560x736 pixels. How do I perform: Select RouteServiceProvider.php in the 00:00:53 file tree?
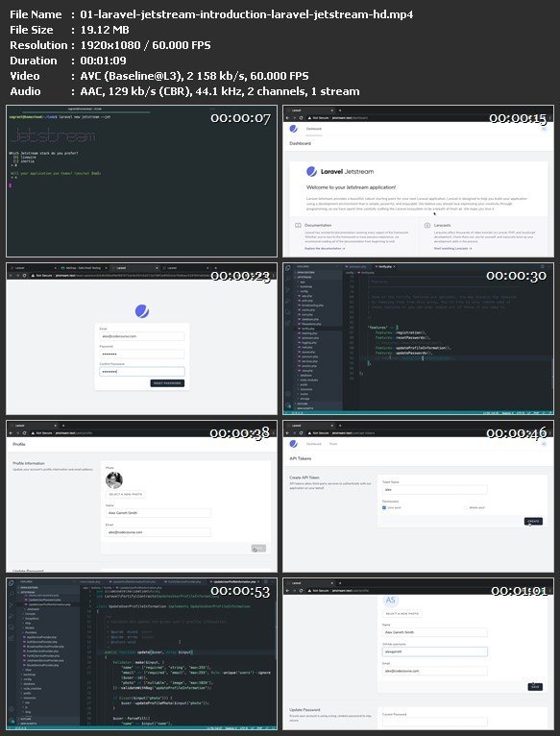(41, 665)
